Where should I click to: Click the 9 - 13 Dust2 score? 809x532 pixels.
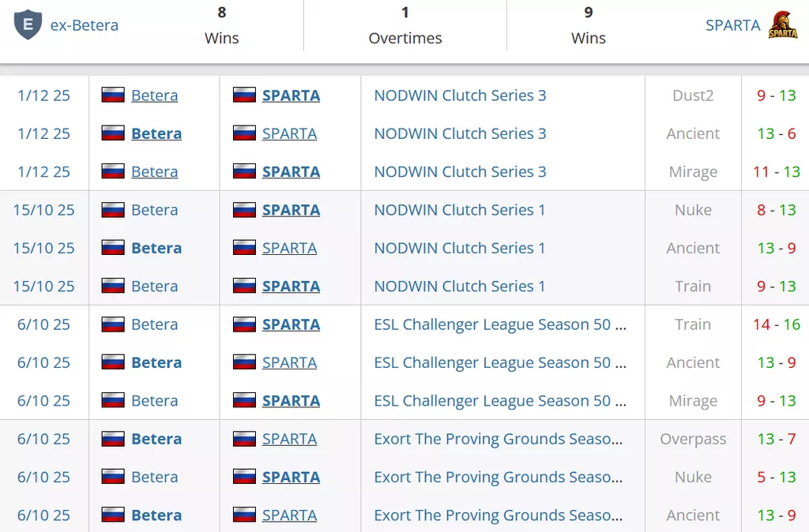tap(776, 96)
